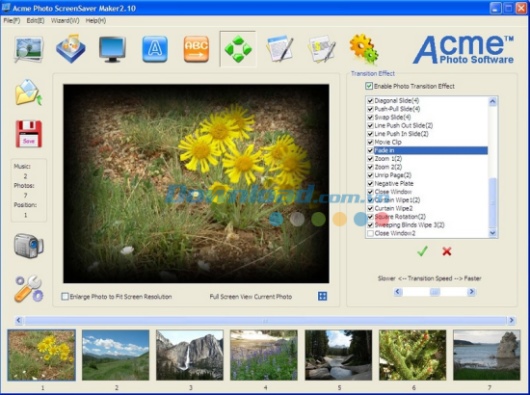Toggle the Movie Clip checkbox
The image size is (530, 395).
370,142
